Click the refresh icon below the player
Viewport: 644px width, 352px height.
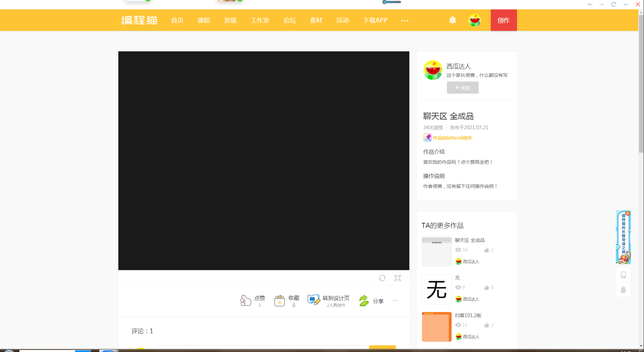click(x=382, y=278)
